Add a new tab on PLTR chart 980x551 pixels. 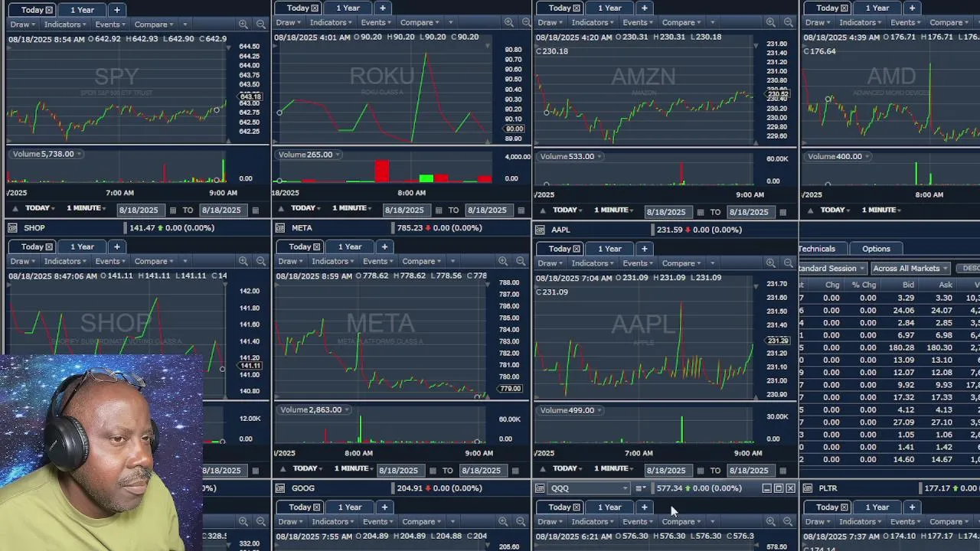click(x=911, y=507)
